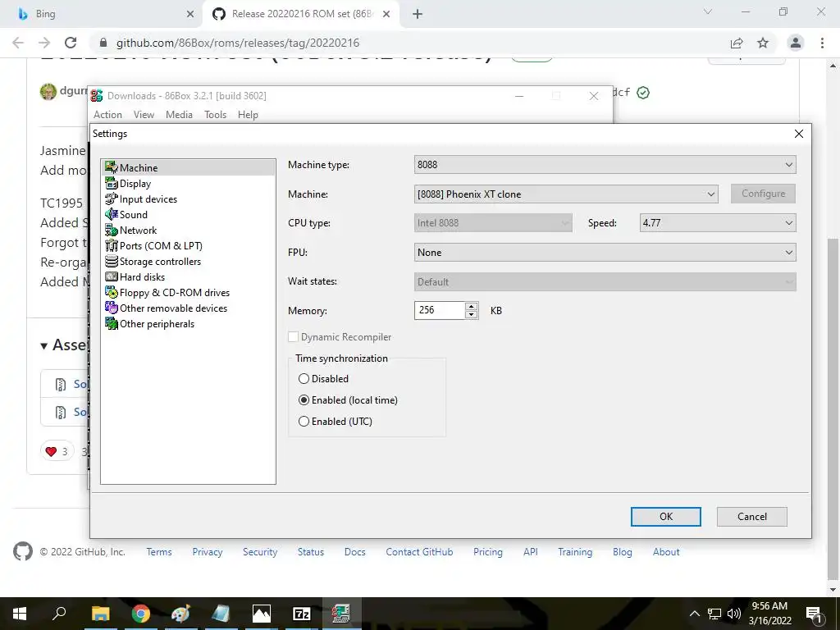Open the Wait states dropdown
Image resolution: width=840 pixels, height=630 pixels.
605,282
